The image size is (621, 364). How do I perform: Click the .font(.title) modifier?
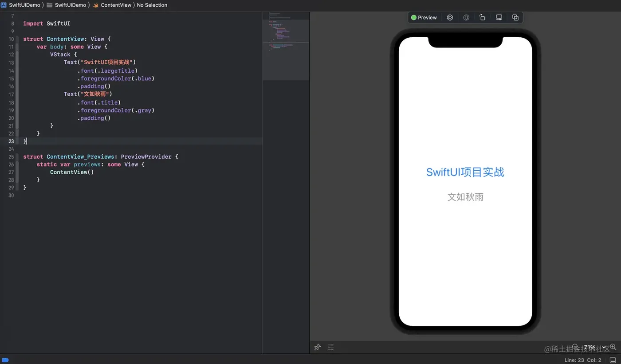click(99, 102)
